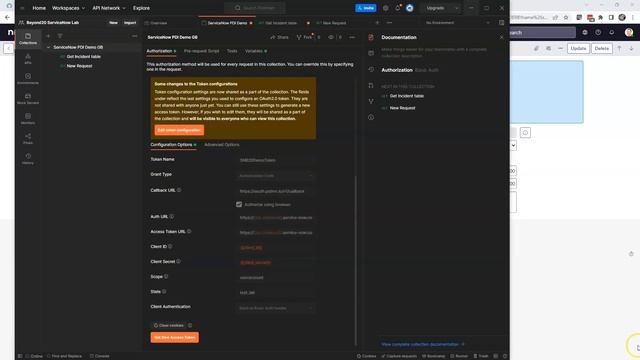Click the New button in the workspace header
This screenshot has height=360, width=640.
(113, 23)
